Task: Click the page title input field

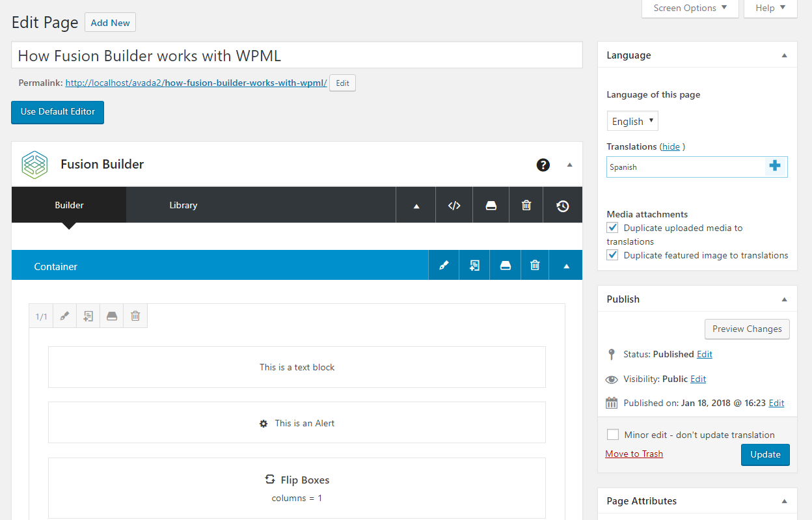Action: 297,55
